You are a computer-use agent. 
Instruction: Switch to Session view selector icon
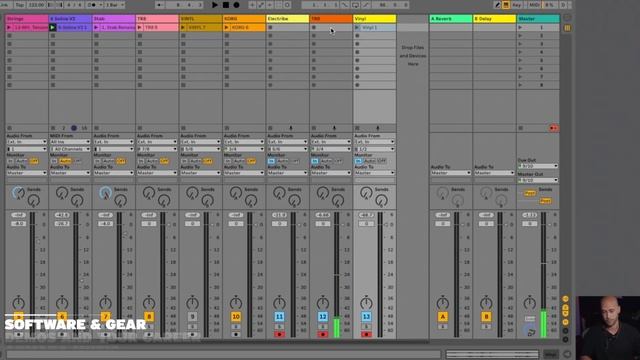click(567, 28)
